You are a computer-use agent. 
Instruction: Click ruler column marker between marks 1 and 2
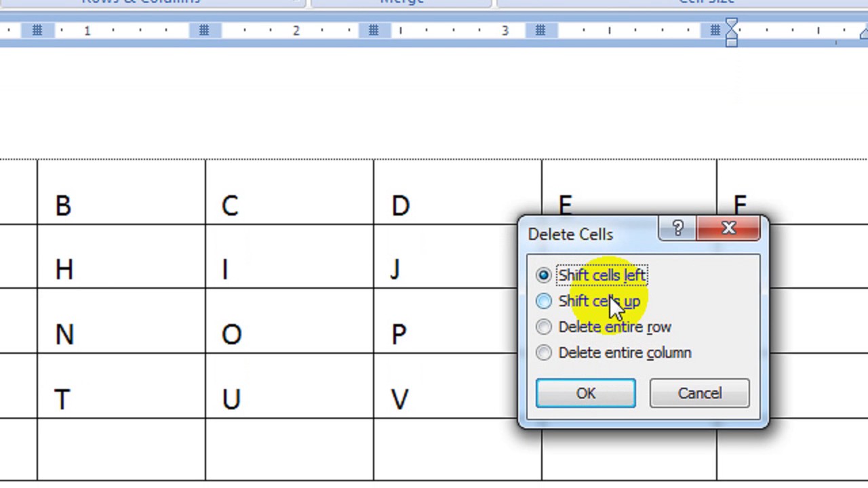pos(204,30)
